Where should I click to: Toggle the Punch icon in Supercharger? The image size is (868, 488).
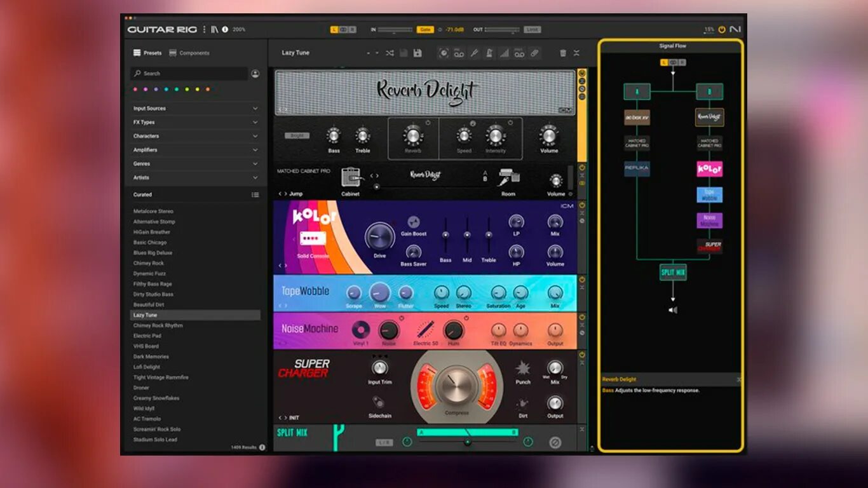click(523, 369)
